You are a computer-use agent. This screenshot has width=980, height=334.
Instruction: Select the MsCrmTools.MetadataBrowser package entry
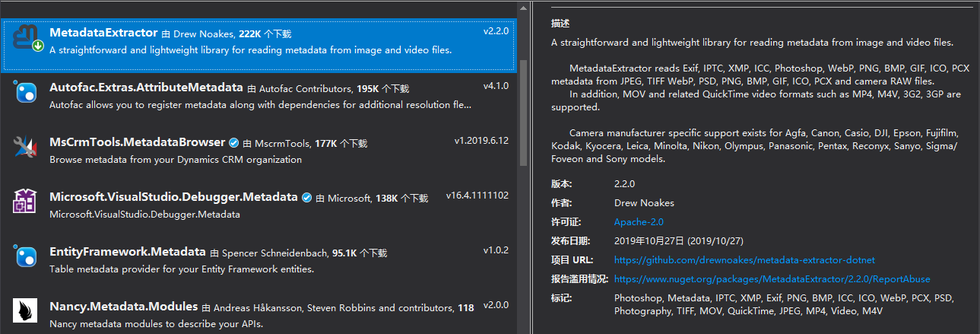tap(137, 142)
